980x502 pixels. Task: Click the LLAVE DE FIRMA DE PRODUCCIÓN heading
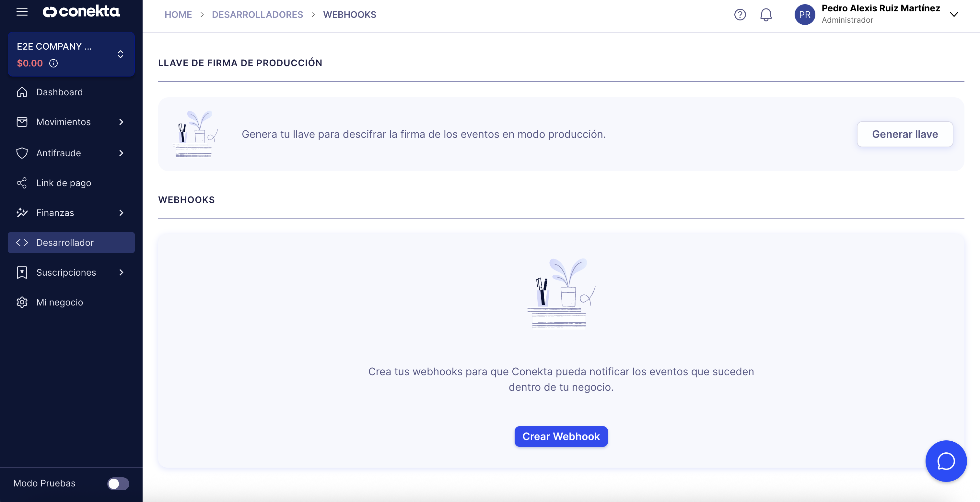240,63
